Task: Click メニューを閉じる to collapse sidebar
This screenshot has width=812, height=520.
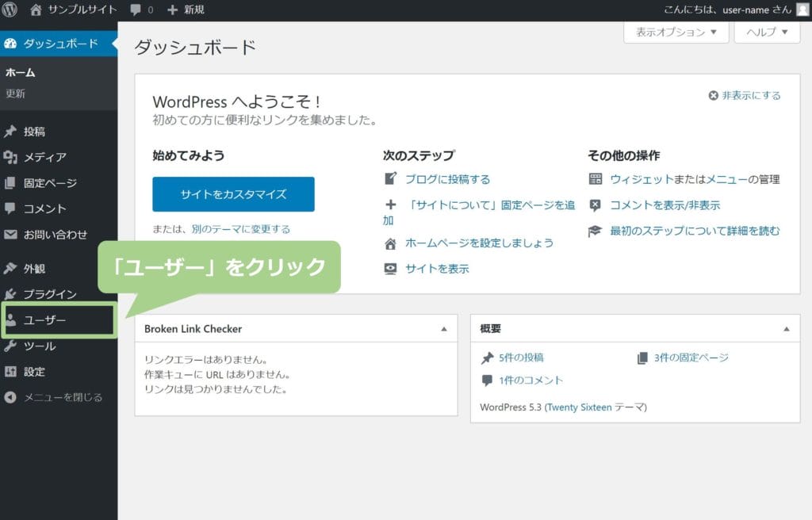Action: click(x=63, y=397)
